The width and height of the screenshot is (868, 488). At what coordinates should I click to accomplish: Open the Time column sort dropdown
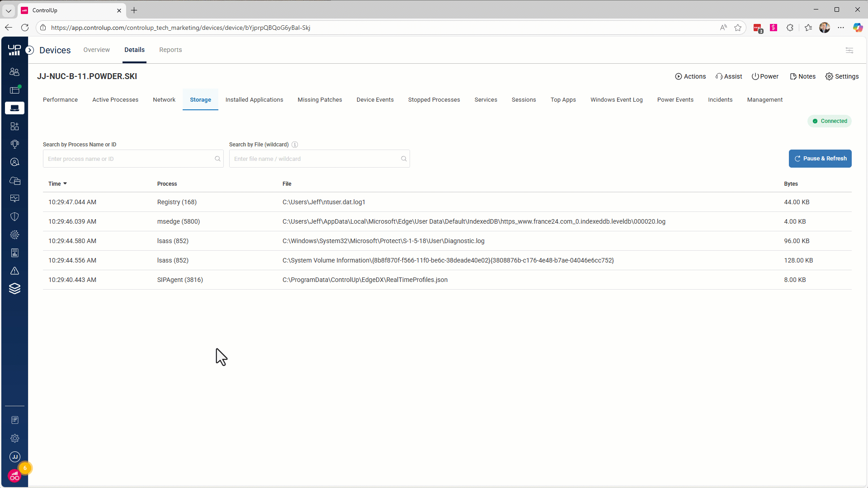tap(64, 183)
